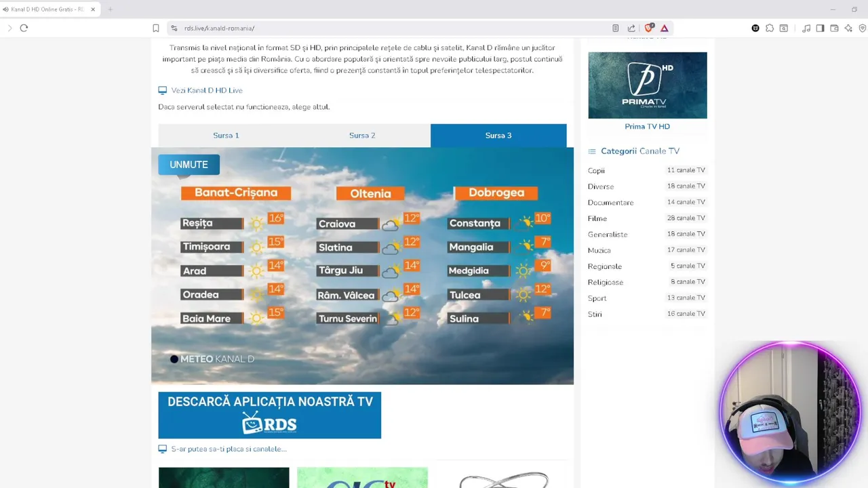Open the extensions puzzle icon
868x488 pixels.
(x=770, y=28)
